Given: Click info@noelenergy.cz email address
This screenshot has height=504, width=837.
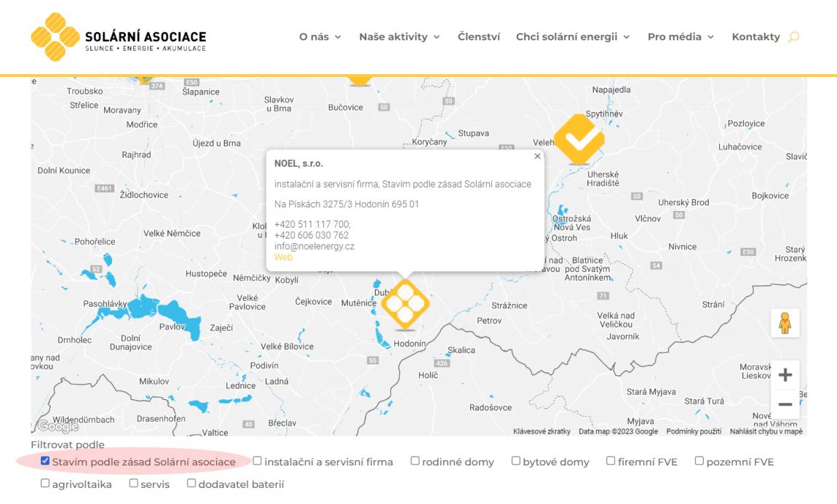Looking at the screenshot, I should click(x=314, y=247).
